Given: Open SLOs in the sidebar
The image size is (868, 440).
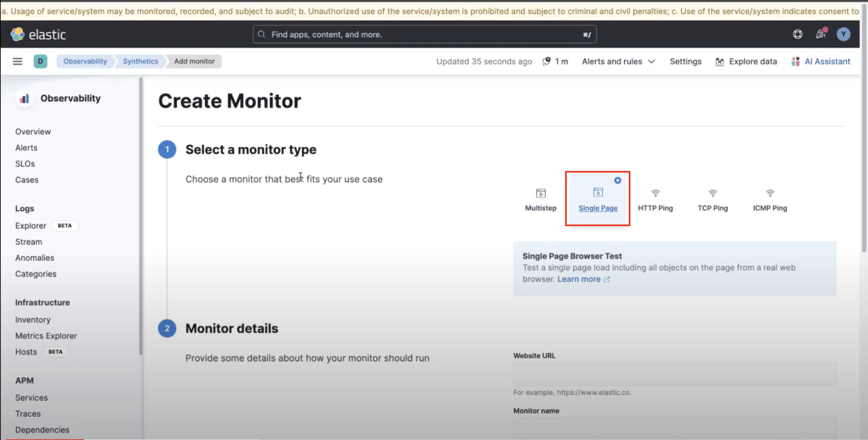Looking at the screenshot, I should (x=25, y=164).
